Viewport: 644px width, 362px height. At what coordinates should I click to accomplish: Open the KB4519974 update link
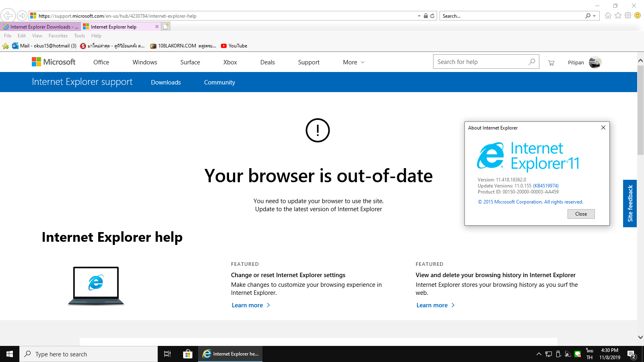click(x=546, y=186)
